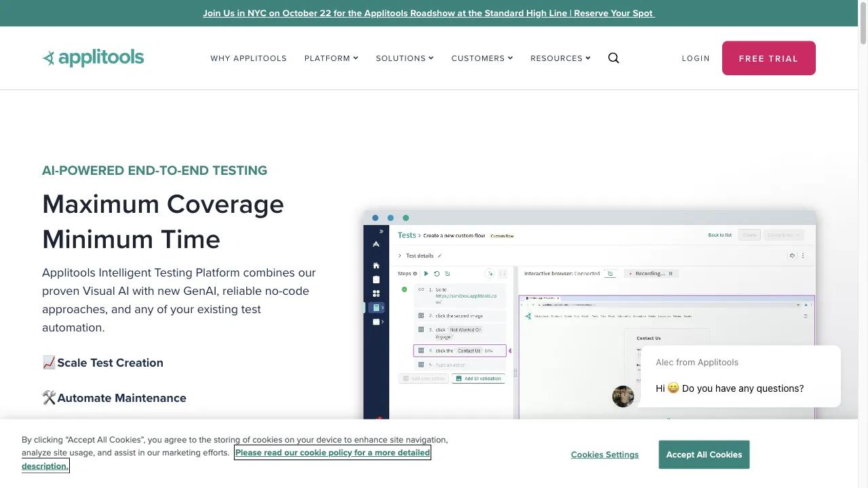Click the home icon in the demo app sidebar

click(376, 266)
